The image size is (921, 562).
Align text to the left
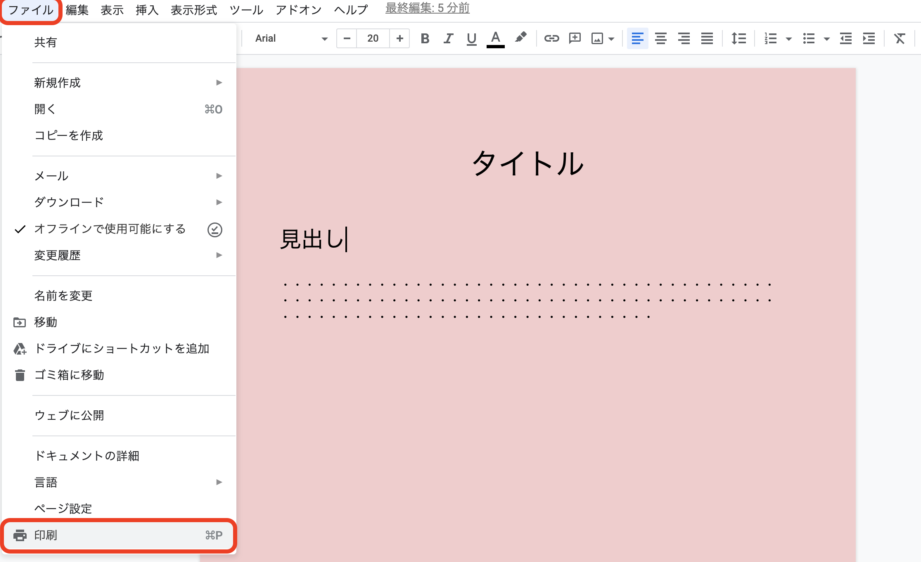pyautogui.click(x=637, y=39)
